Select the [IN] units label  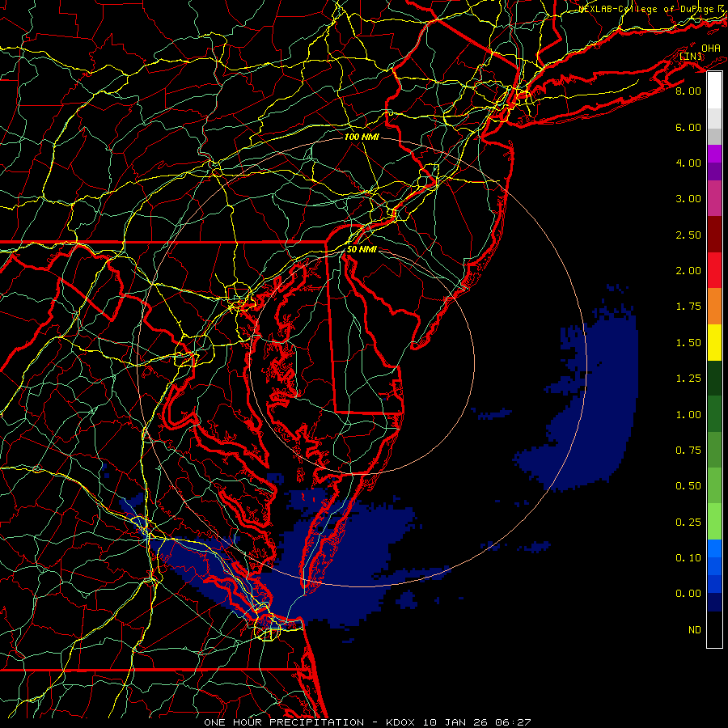pyautogui.click(x=691, y=57)
